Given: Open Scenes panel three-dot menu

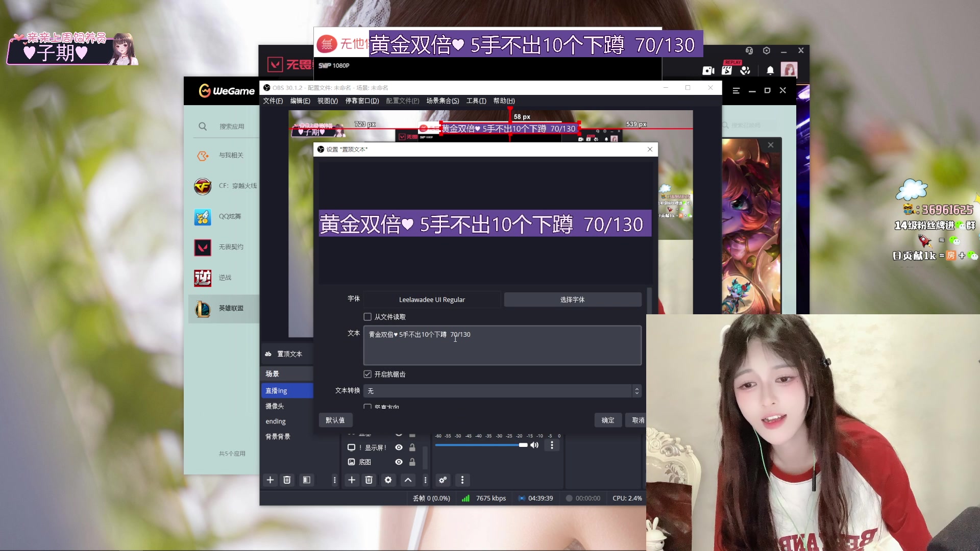Looking at the screenshot, I should point(335,480).
